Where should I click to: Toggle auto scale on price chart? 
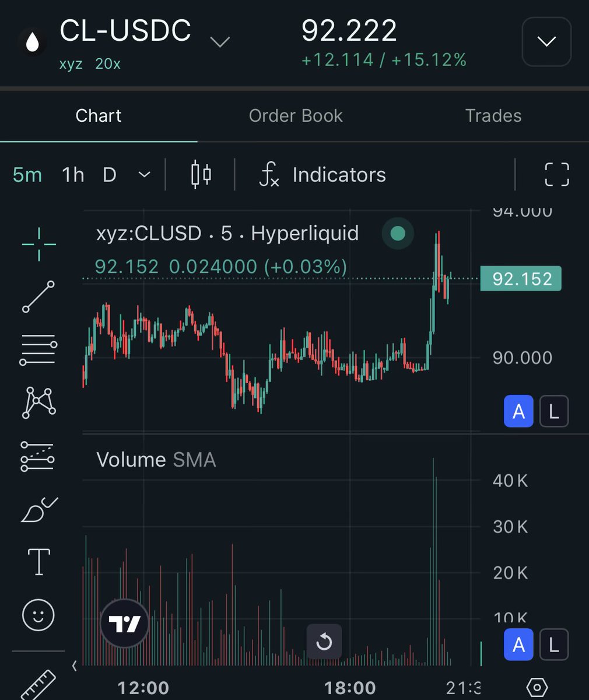pyautogui.click(x=518, y=412)
